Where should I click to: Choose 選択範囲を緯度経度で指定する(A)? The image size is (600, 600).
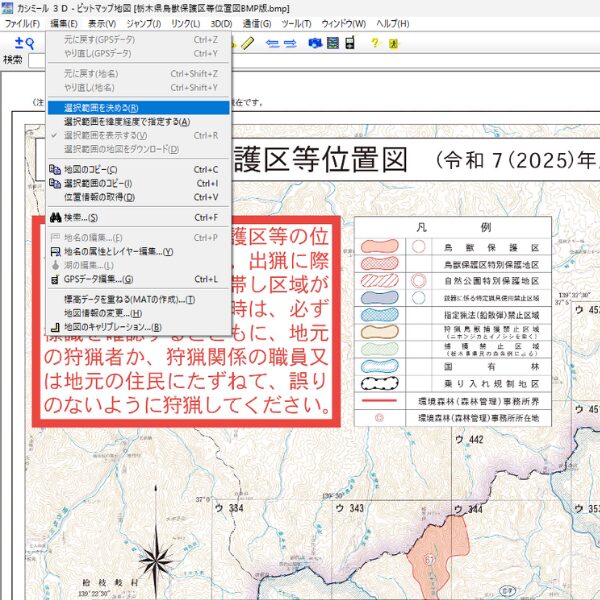(x=125, y=121)
